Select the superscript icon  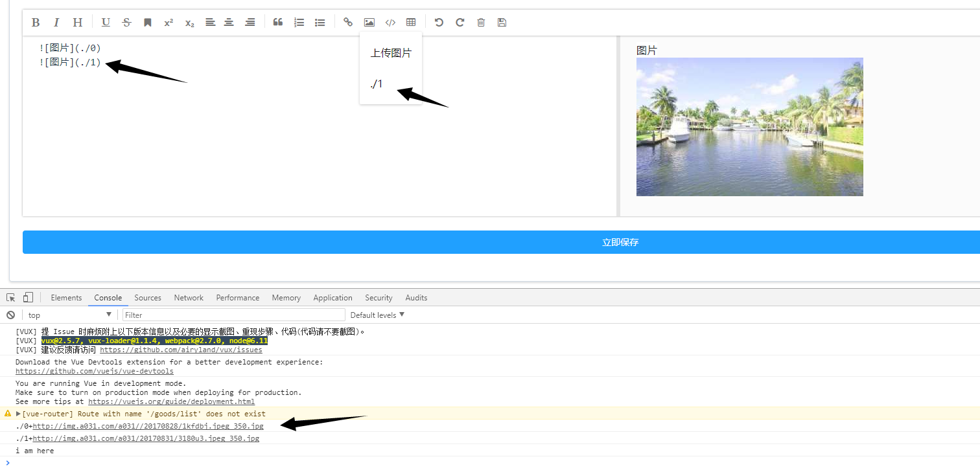coord(168,22)
